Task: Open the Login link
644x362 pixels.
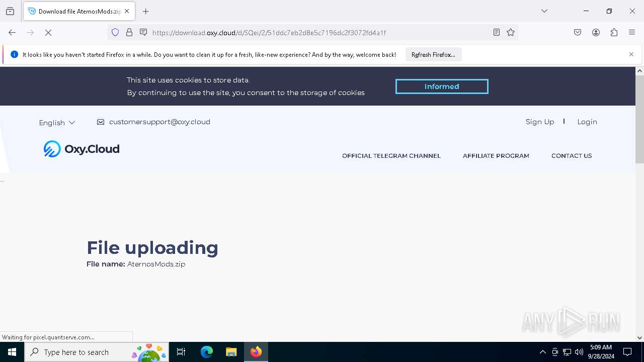Action: pyautogui.click(x=587, y=122)
